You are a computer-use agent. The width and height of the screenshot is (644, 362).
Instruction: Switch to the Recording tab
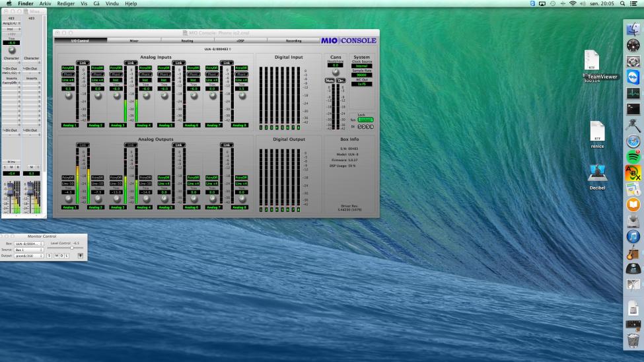(293, 41)
